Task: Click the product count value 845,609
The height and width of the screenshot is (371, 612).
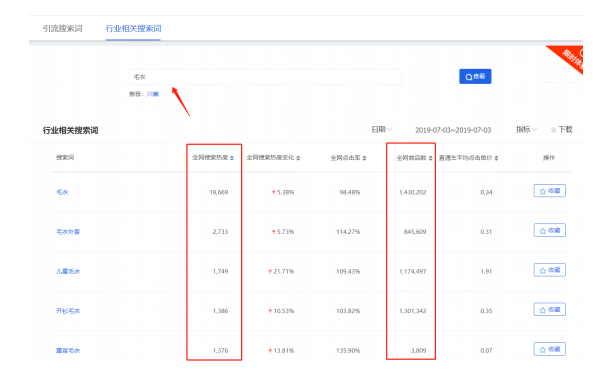Action: click(x=415, y=232)
